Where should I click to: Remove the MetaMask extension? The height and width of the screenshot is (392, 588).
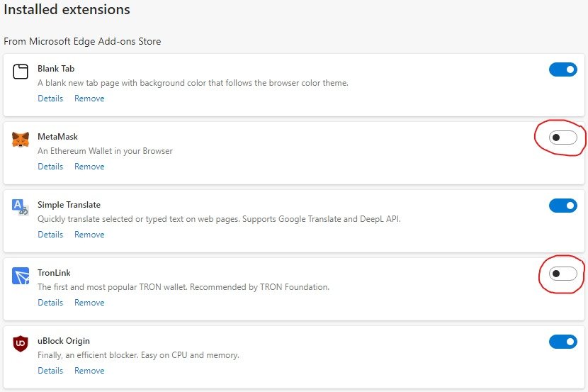89,166
